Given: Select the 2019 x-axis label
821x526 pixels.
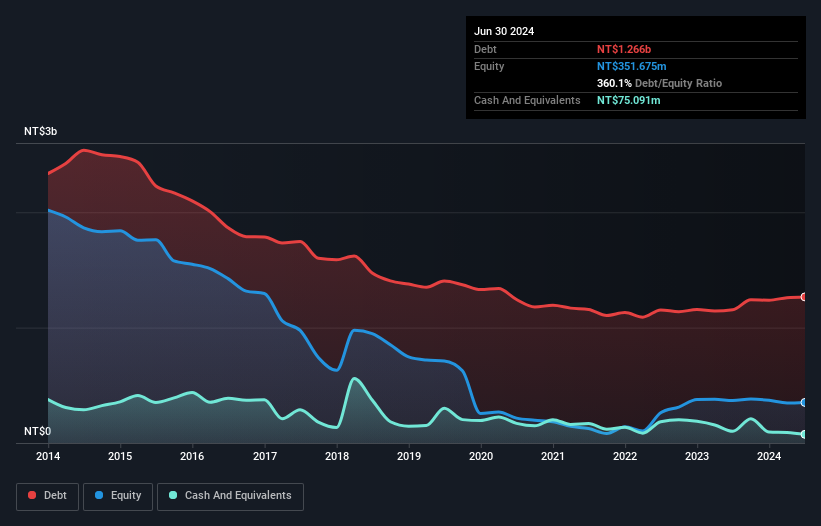Looking at the screenshot, I should click(409, 456).
